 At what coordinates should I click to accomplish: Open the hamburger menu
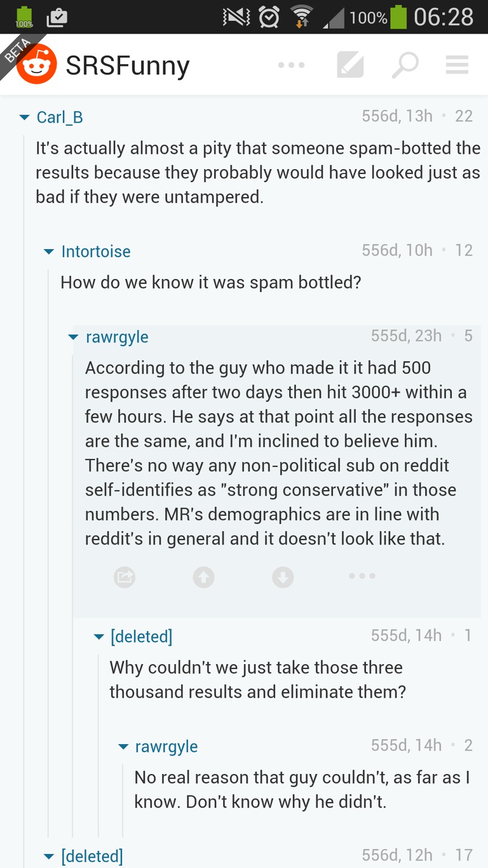click(457, 65)
